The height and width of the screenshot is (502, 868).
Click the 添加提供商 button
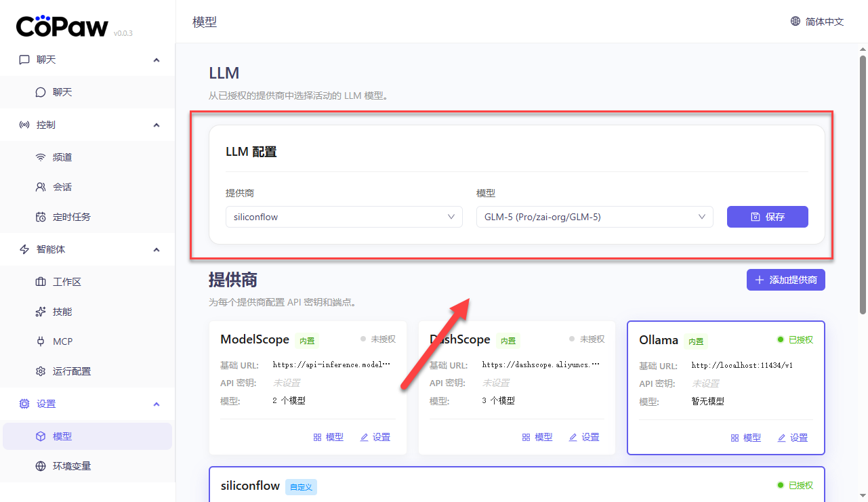(786, 280)
